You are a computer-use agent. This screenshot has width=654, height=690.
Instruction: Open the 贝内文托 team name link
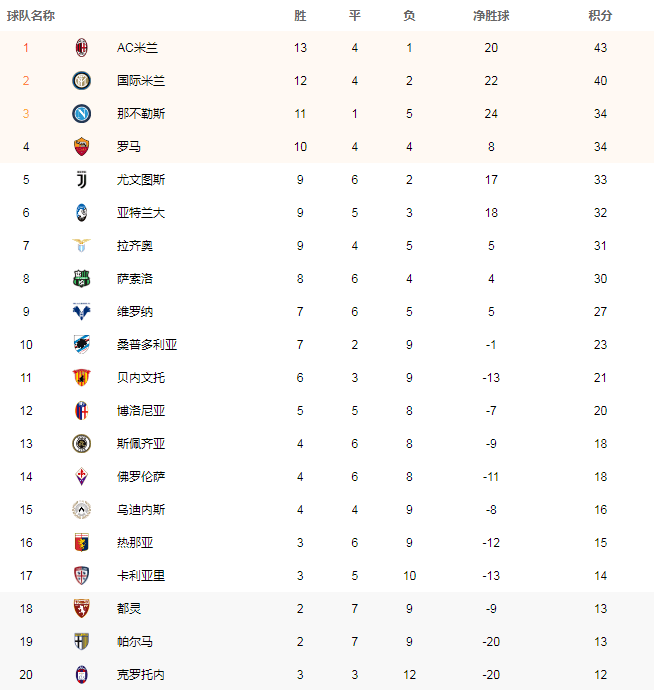pos(141,378)
